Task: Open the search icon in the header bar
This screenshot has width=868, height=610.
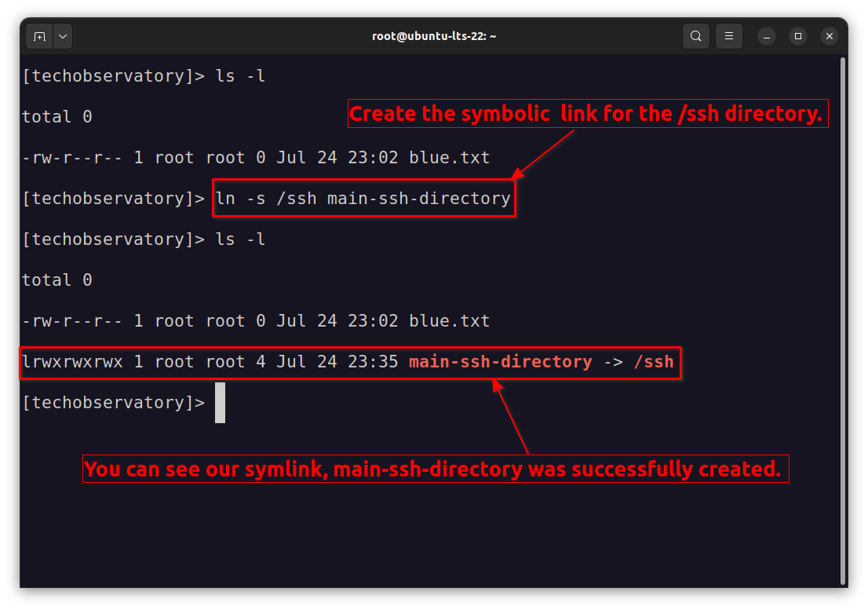Action: tap(696, 36)
